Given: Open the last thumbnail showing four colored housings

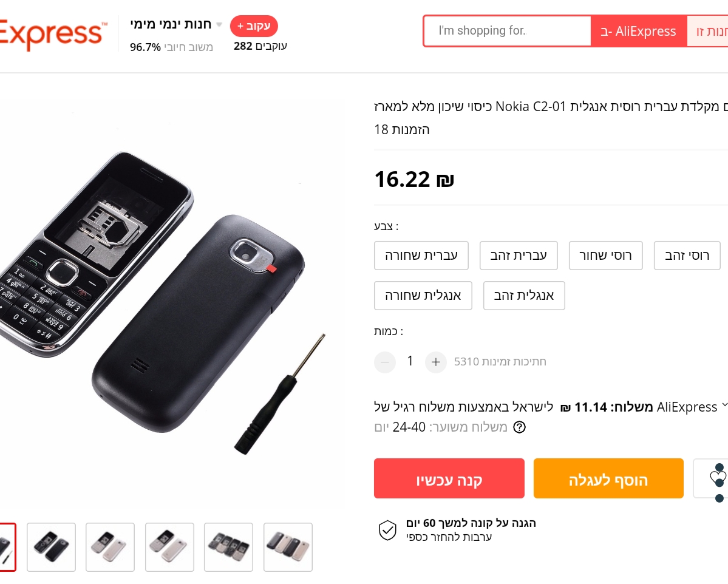Looking at the screenshot, I should click(x=288, y=547).
